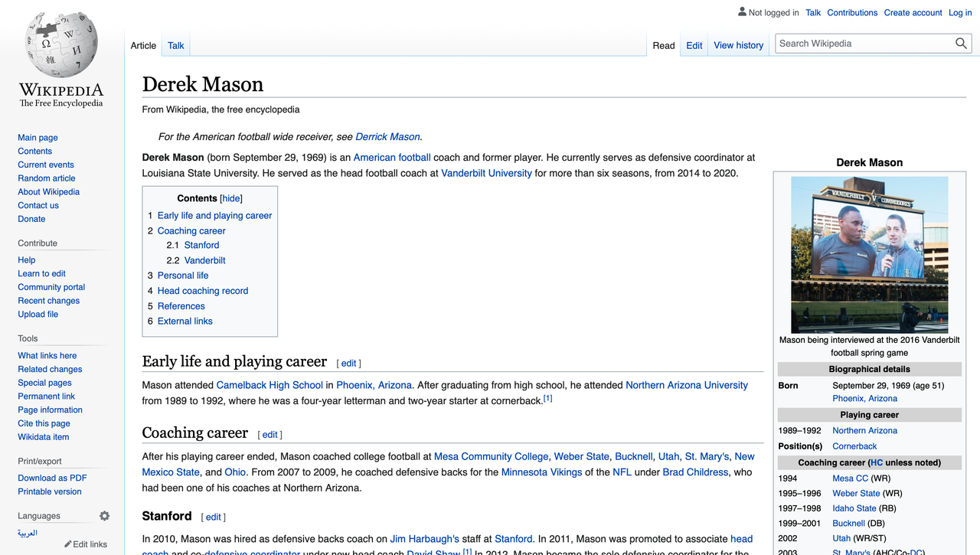Click About Wikipedia link
Screen dimensions: 980x555
(x=49, y=192)
